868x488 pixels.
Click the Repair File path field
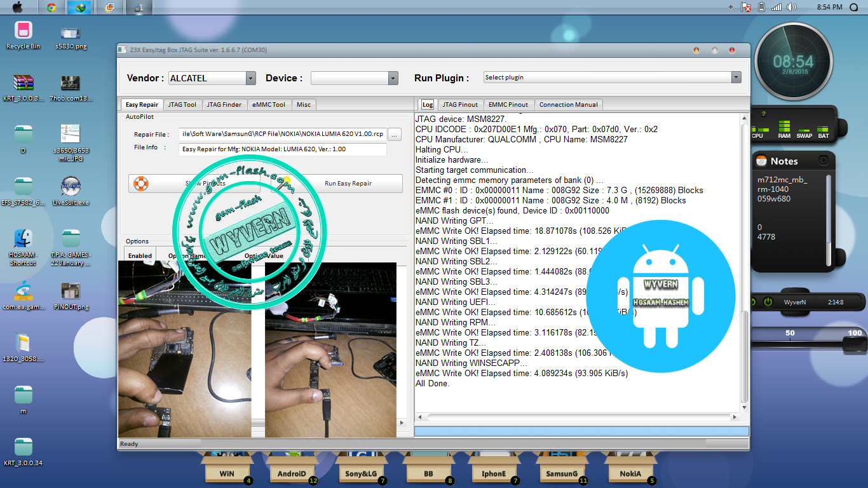click(x=282, y=134)
